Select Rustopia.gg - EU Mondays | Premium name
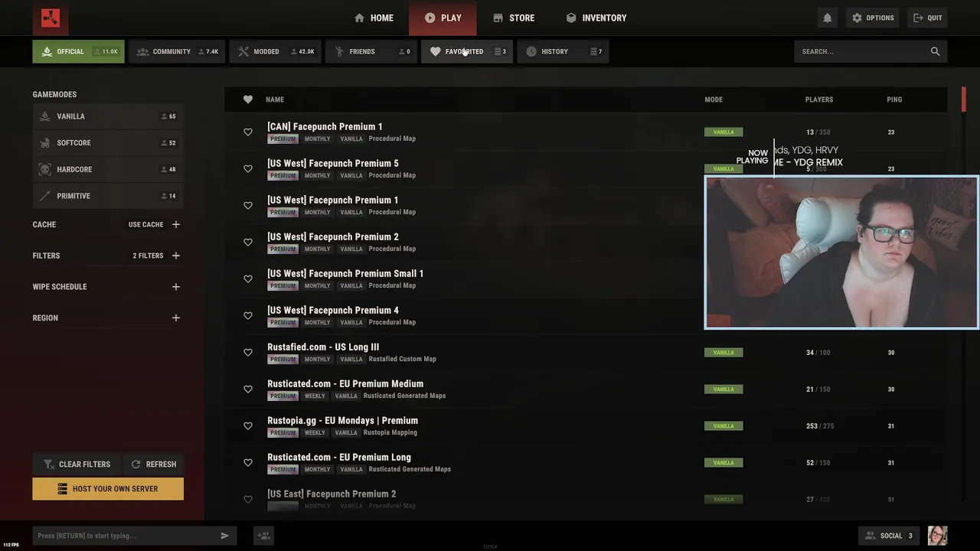The width and height of the screenshot is (980, 551). 342,420
